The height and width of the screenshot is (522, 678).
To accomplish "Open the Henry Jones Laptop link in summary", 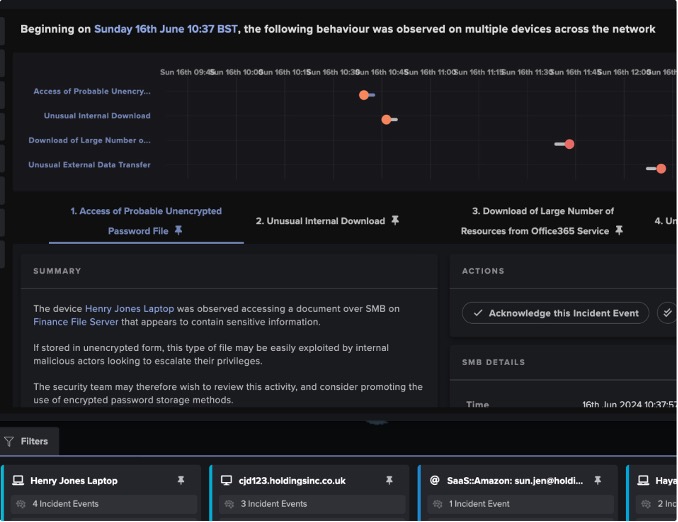I will tap(129, 309).
